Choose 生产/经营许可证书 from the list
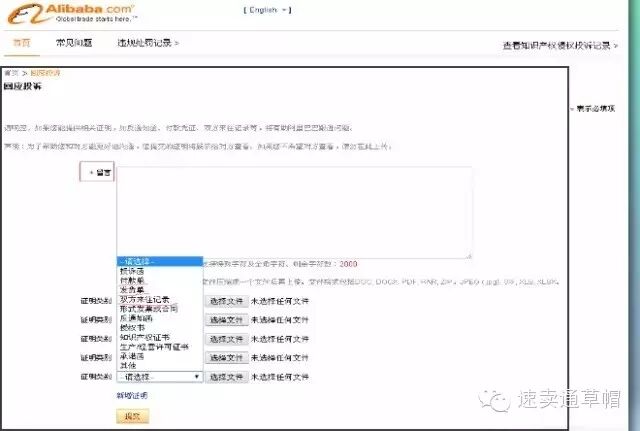This screenshot has width=640, height=431. click(160, 347)
